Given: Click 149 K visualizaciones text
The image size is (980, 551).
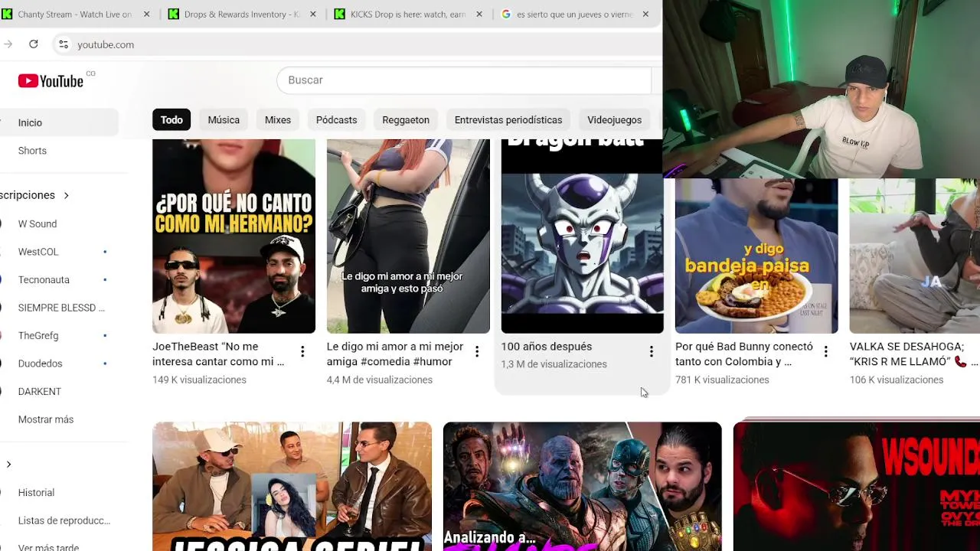Looking at the screenshot, I should coord(199,380).
